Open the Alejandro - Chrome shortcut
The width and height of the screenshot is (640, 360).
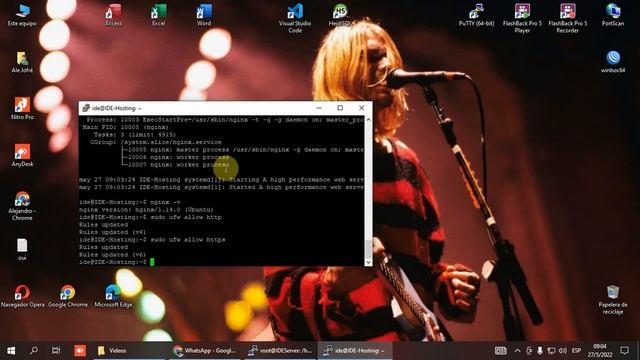click(22, 205)
